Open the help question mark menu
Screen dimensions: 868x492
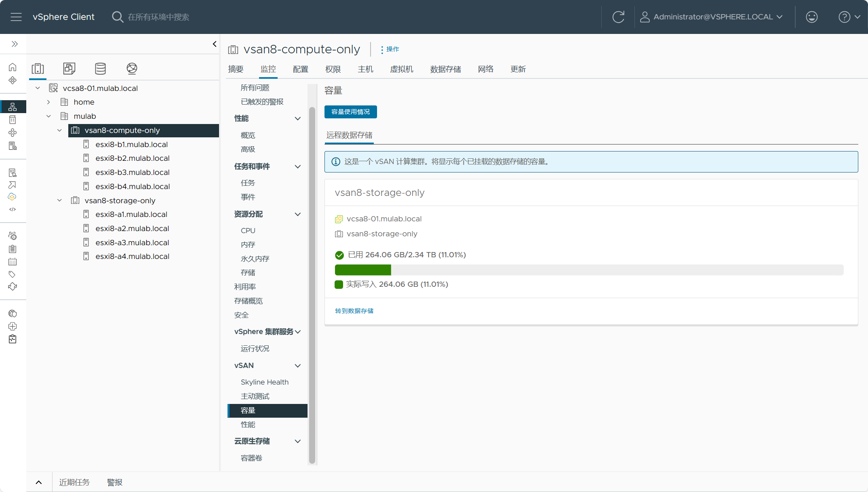(849, 17)
